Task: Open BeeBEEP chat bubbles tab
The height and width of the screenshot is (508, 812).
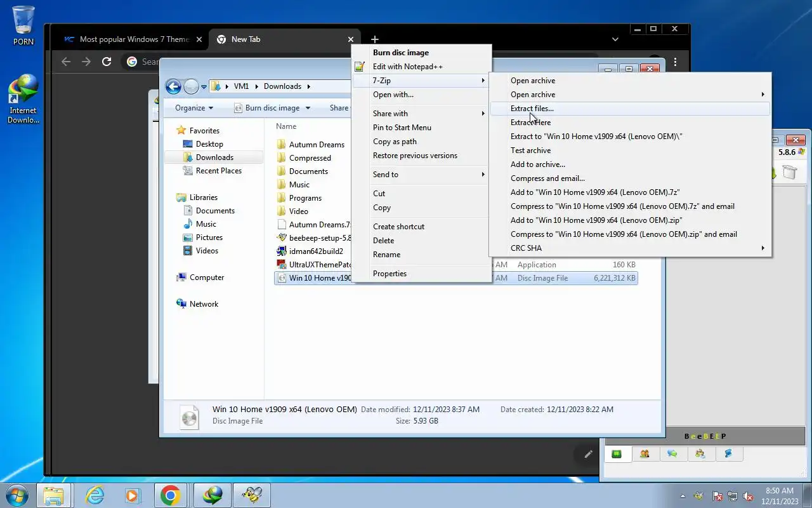Action: pos(672,453)
